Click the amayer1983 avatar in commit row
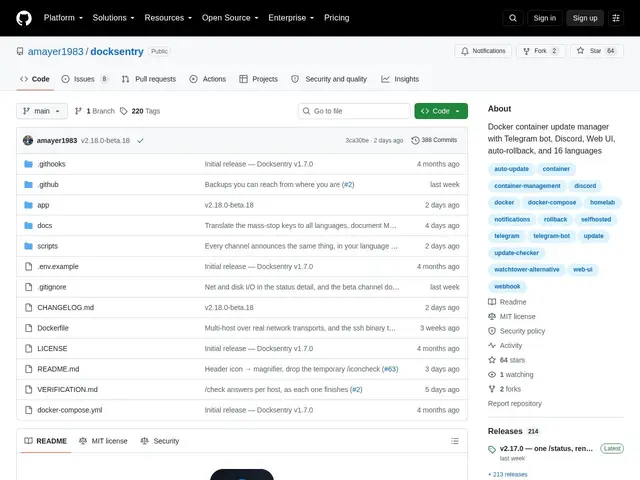The height and width of the screenshot is (480, 640). (28, 140)
